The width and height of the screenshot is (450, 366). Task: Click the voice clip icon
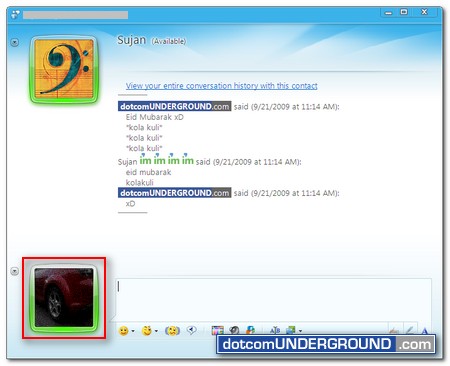point(191,330)
